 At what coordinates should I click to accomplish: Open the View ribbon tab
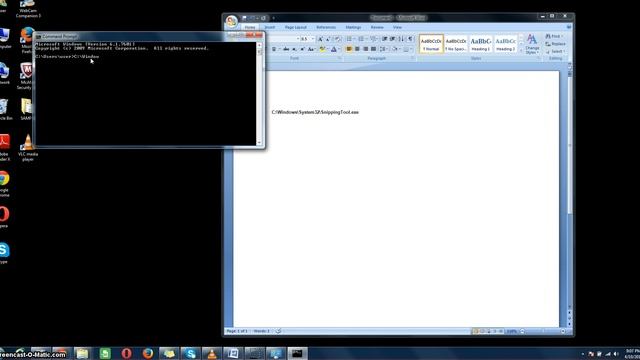coord(397,27)
